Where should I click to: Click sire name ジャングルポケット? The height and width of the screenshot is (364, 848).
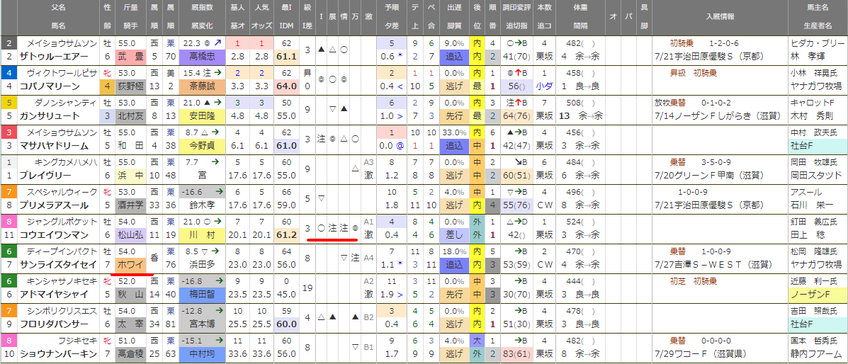tap(63, 222)
